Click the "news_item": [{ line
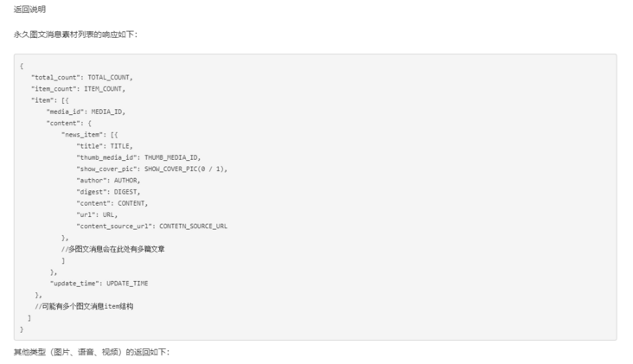Screen dimensions: 633x364 [x=90, y=134]
